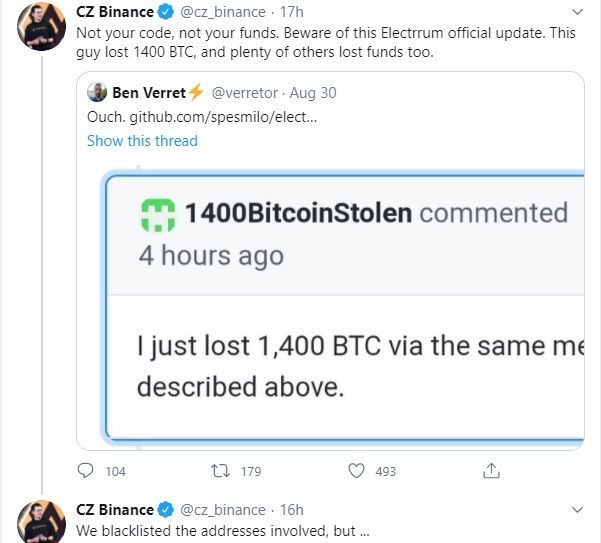The width and height of the screenshot is (601, 543).
Task: Share the tweet via the upload icon
Action: click(x=491, y=471)
